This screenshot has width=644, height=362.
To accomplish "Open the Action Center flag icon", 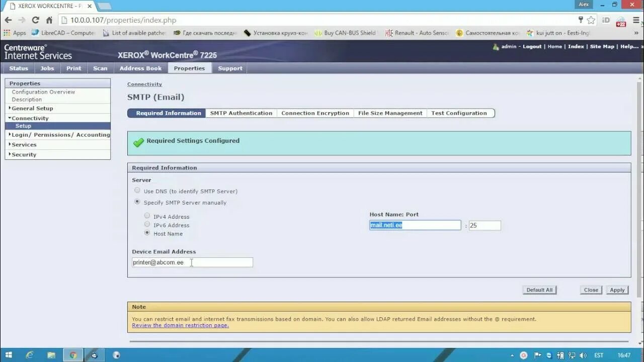I will pyautogui.click(x=536, y=355).
